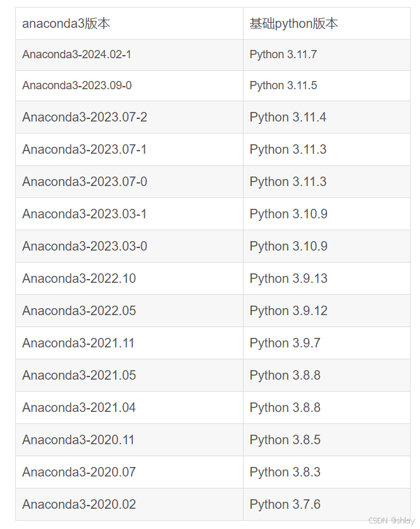This screenshot has height=529, width=420.
Task: Click the Anaconda3-2021.04 cell
Action: coord(129,408)
